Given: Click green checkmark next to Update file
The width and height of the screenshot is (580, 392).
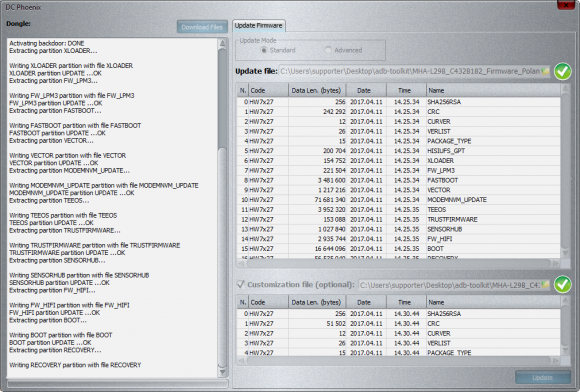Looking at the screenshot, I should point(563,71).
